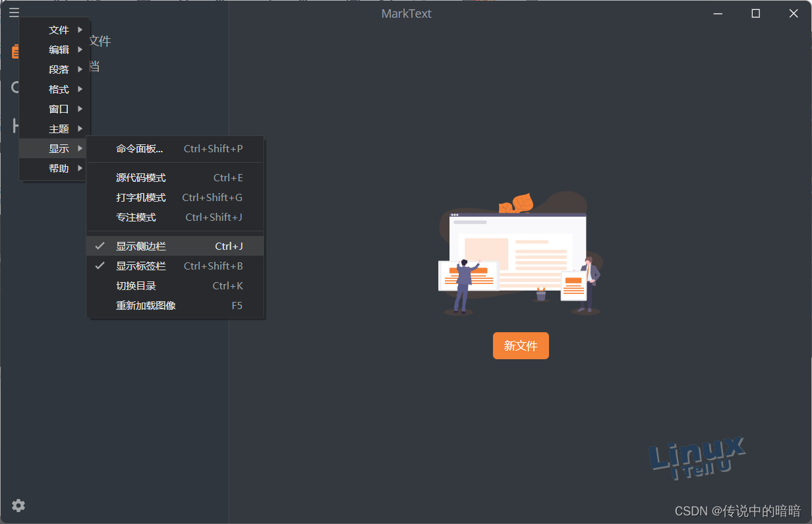812x524 pixels.
Task: Enable 专注模式 focus mode
Action: pyautogui.click(x=175, y=217)
